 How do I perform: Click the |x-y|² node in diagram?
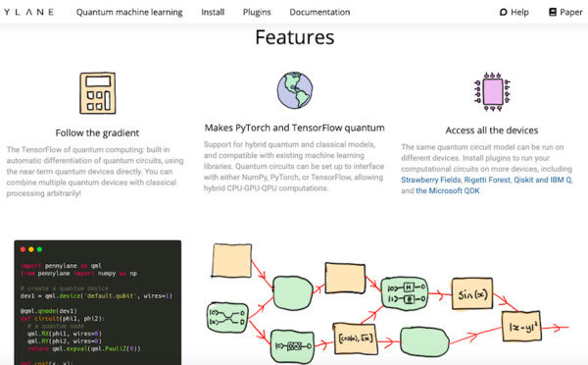click(521, 326)
